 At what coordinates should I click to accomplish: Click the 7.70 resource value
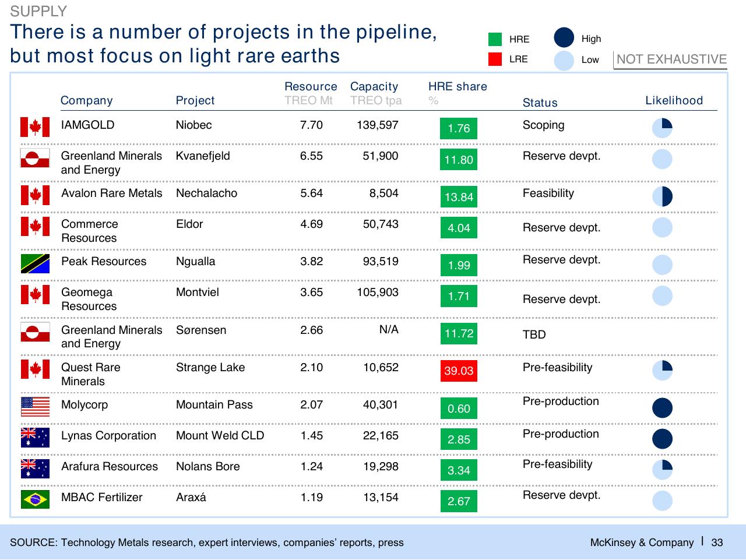(x=311, y=125)
